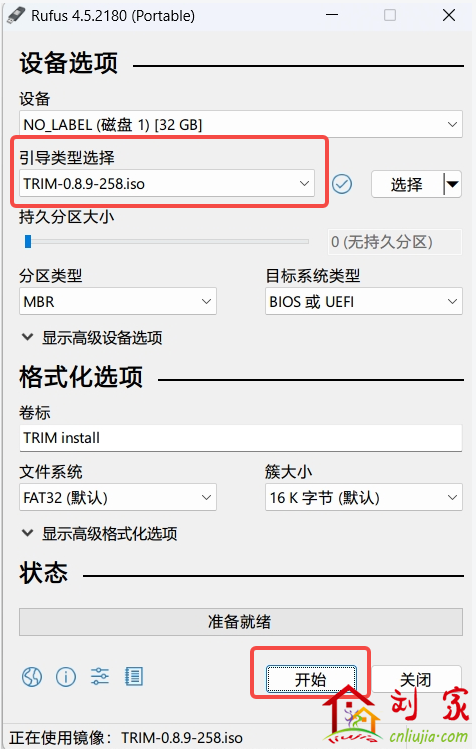Expand 显示高级格式化选项
This screenshot has width=476, height=749.
(x=100, y=533)
